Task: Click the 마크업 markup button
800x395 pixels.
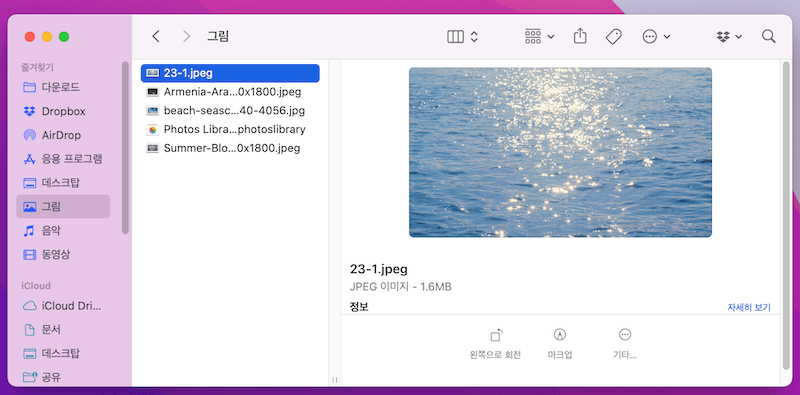Action: 560,344
